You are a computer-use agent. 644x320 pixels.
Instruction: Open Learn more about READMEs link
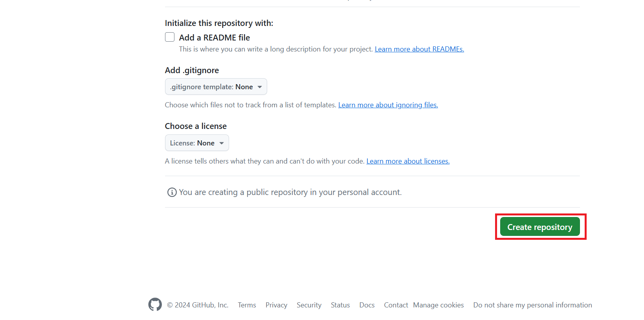419,49
